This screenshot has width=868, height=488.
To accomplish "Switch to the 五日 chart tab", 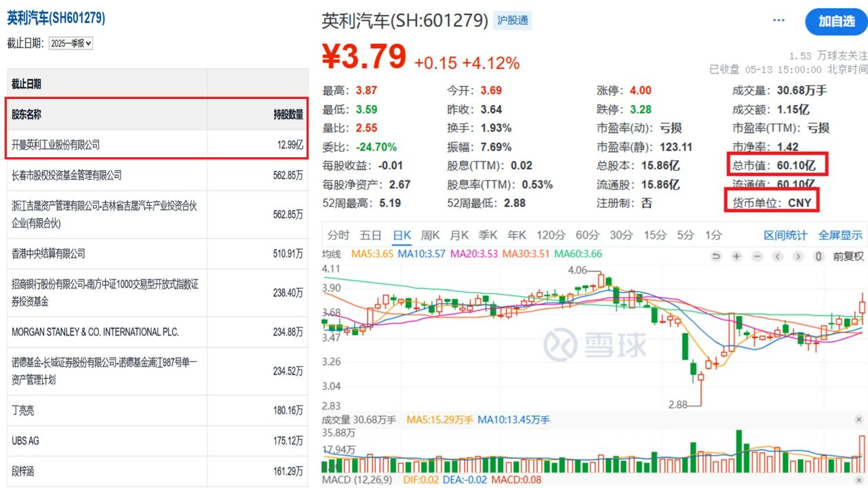I will point(370,235).
